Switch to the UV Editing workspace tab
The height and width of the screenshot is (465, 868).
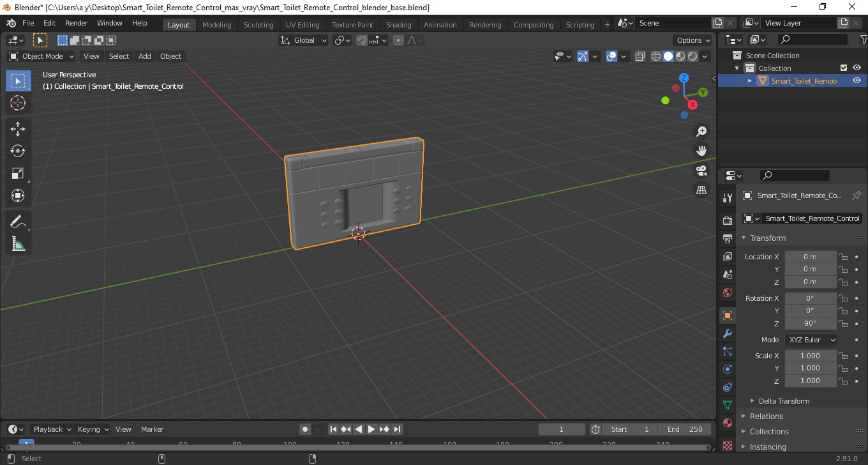pyautogui.click(x=302, y=25)
